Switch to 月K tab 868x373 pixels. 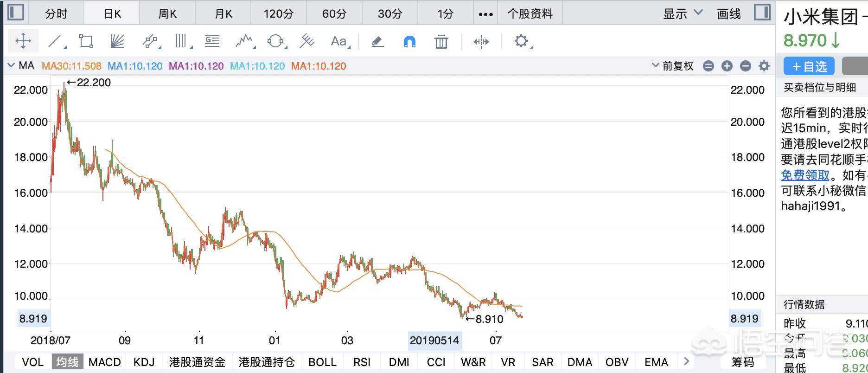(x=223, y=14)
